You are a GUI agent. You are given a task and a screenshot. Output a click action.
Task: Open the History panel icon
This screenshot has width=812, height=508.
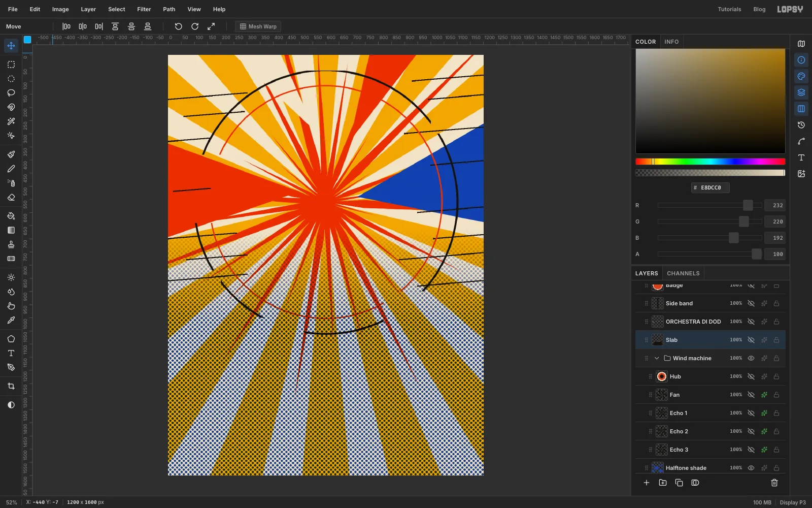801,125
